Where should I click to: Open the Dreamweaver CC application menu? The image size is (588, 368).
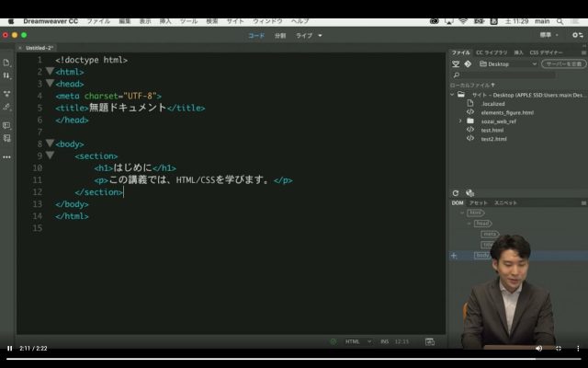point(51,21)
